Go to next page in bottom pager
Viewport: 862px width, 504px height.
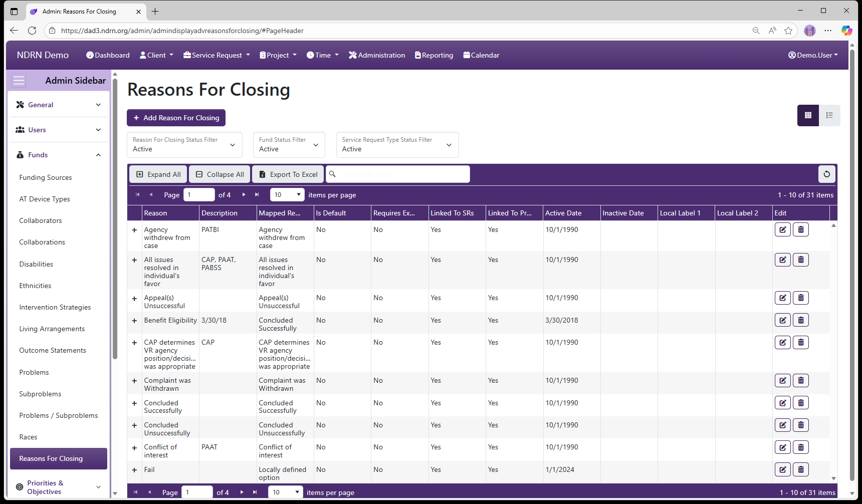coord(242,492)
